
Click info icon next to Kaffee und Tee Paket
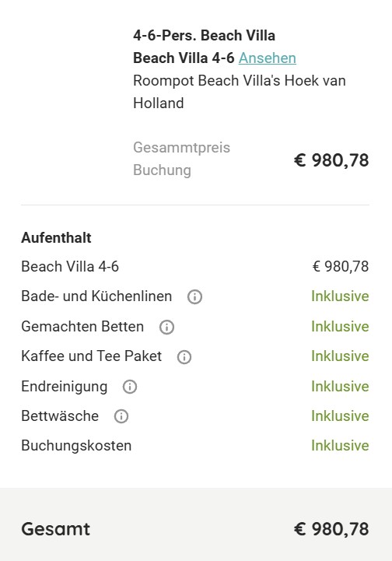[184, 356]
